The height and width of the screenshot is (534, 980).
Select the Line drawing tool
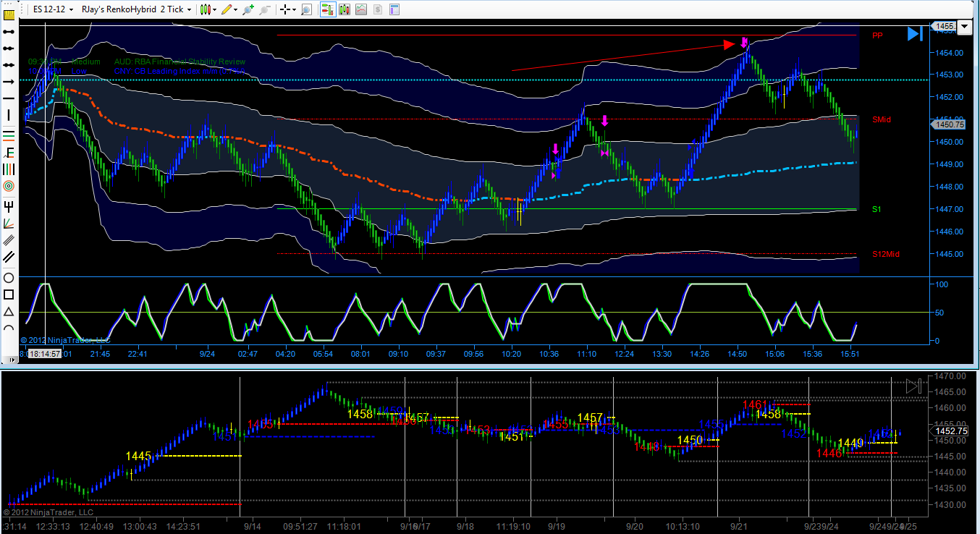[9, 31]
